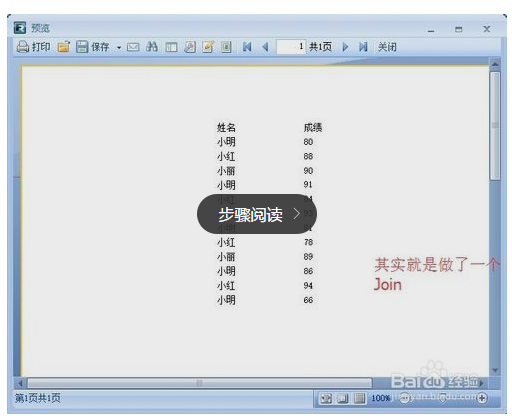Screen dimensions: 512x416
Task: Click 小明 in the row with 66
Action: click(226, 300)
